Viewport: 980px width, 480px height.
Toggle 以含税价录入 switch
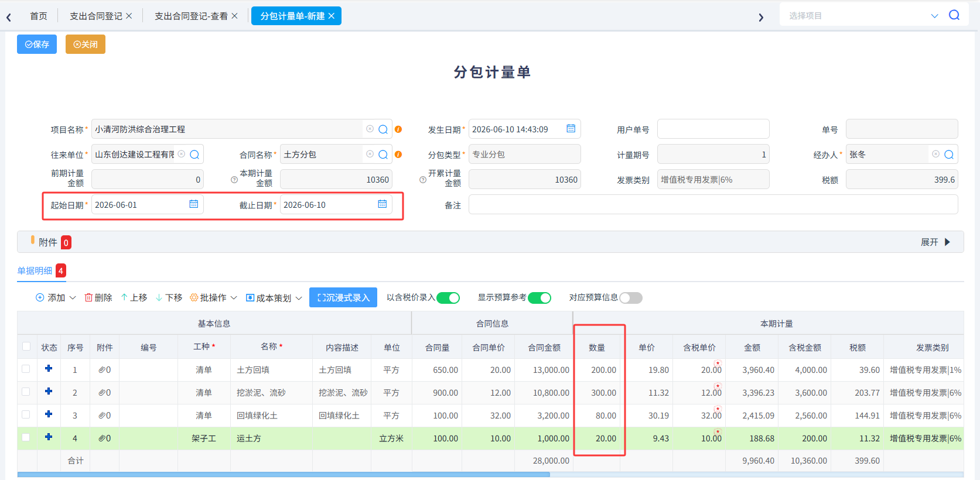[x=448, y=298]
